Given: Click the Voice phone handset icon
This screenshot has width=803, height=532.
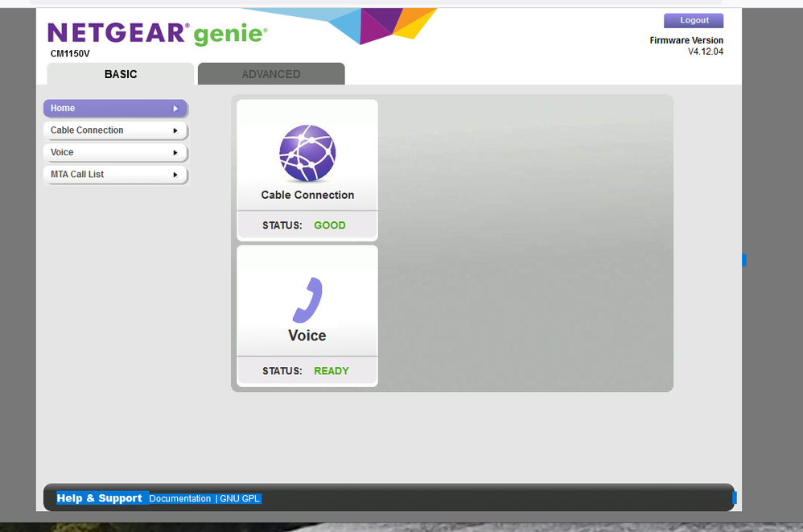Looking at the screenshot, I should tap(307, 300).
